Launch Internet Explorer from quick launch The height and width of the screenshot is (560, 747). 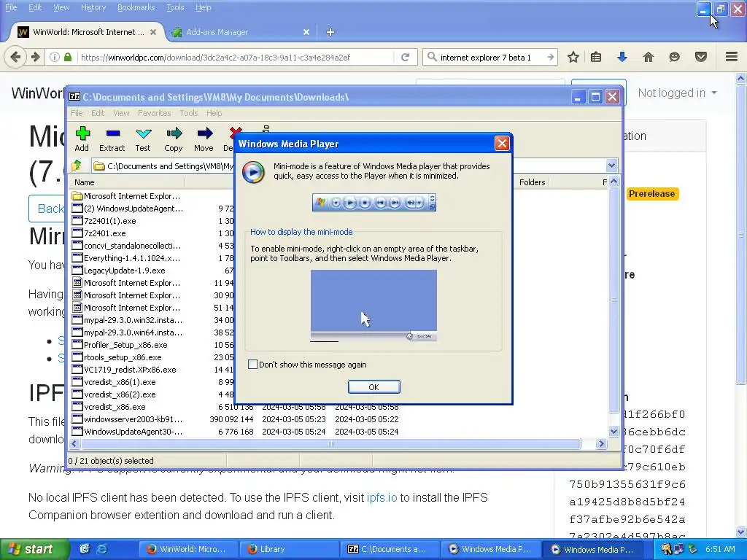pos(102,549)
